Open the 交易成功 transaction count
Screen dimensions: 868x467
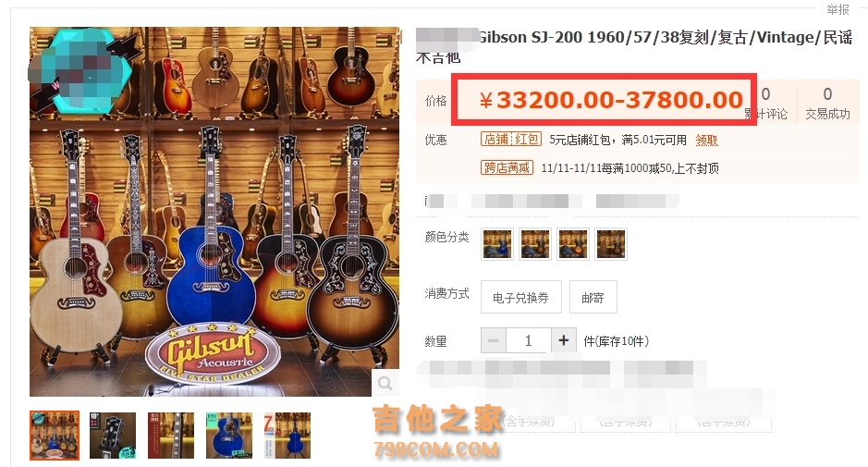tap(827, 104)
